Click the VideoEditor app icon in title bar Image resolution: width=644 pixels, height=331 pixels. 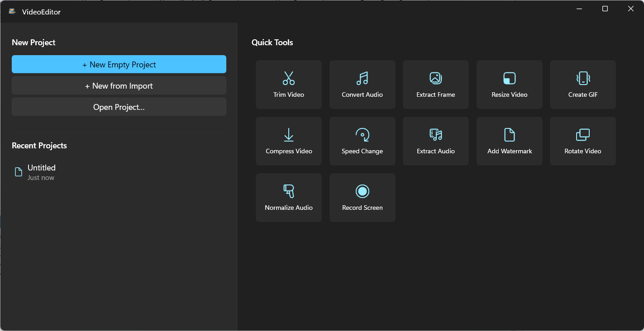coord(12,12)
